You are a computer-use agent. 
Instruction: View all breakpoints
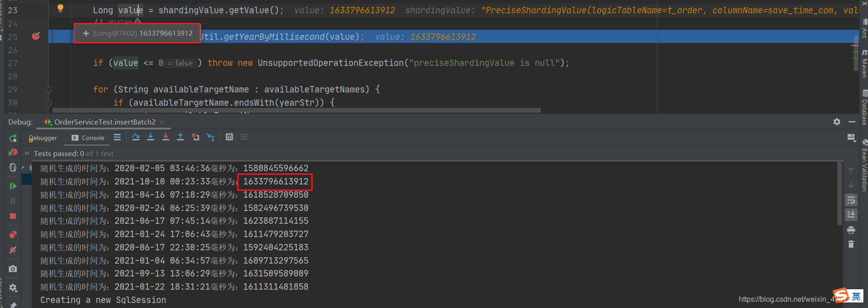click(13, 235)
